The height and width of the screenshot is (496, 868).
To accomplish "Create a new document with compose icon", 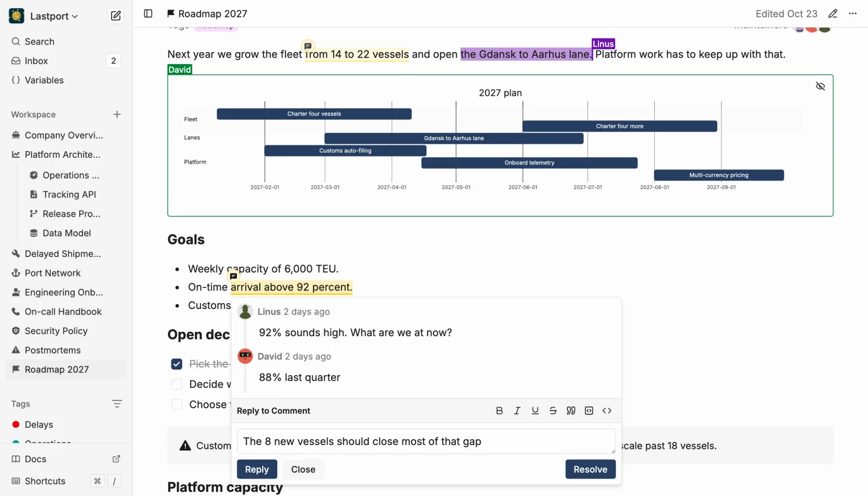I will 116,16.
